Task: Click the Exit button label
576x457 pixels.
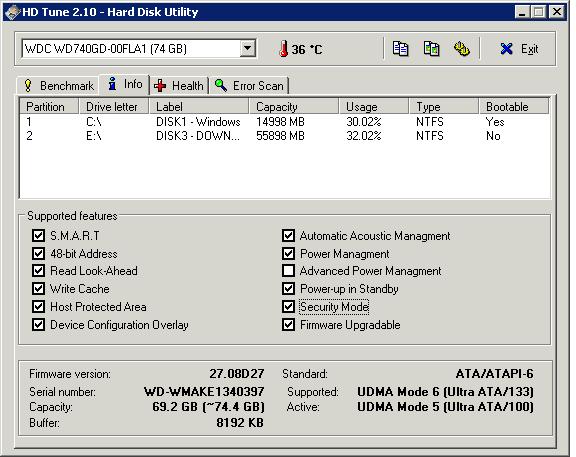Action: [x=529, y=49]
